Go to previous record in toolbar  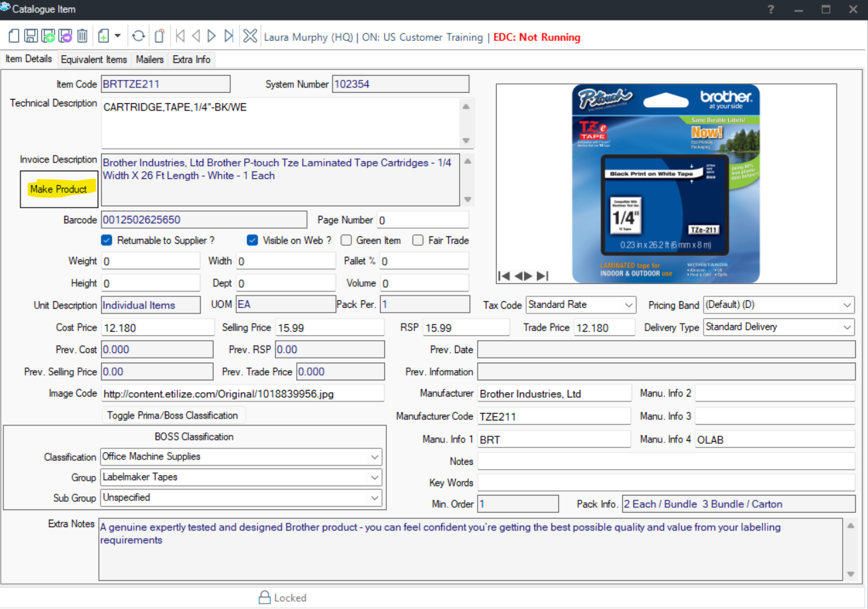(196, 36)
